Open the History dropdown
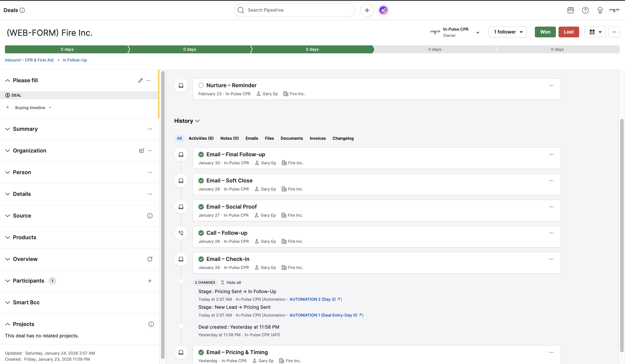The image size is (625, 364). (187, 121)
